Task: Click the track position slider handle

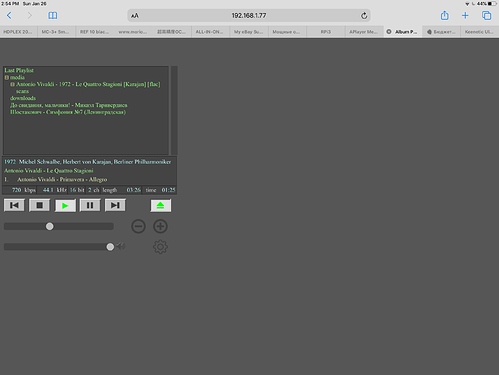Action: (50, 227)
